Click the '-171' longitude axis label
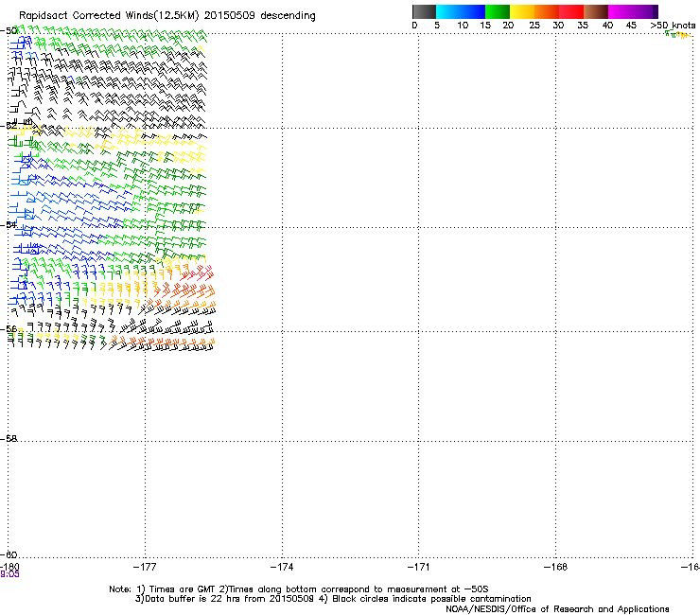The height and width of the screenshot is (615, 700). click(x=419, y=567)
